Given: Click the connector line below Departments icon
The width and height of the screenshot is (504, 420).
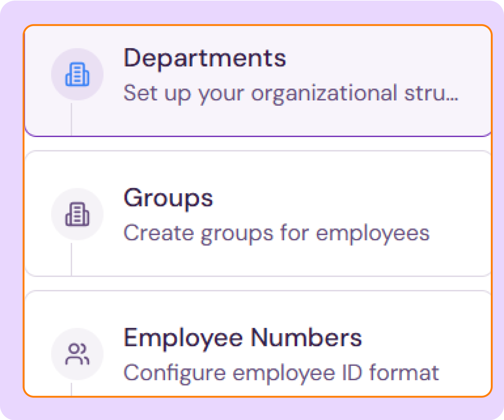Looking at the screenshot, I should (x=72, y=119).
